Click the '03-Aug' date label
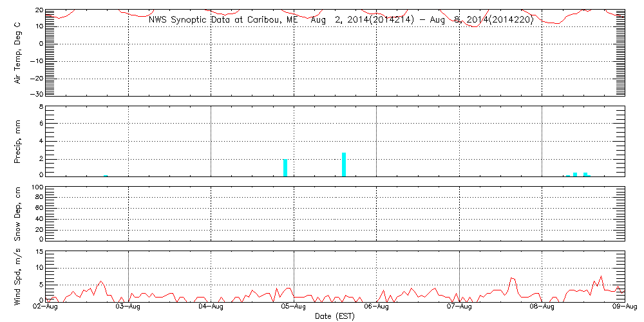 [128, 307]
